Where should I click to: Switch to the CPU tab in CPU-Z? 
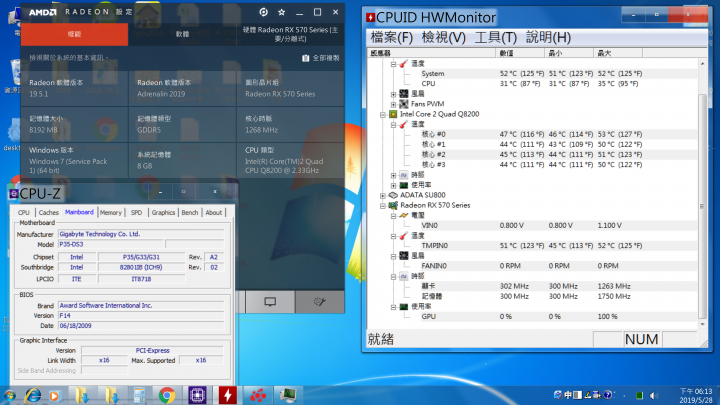click(x=24, y=213)
